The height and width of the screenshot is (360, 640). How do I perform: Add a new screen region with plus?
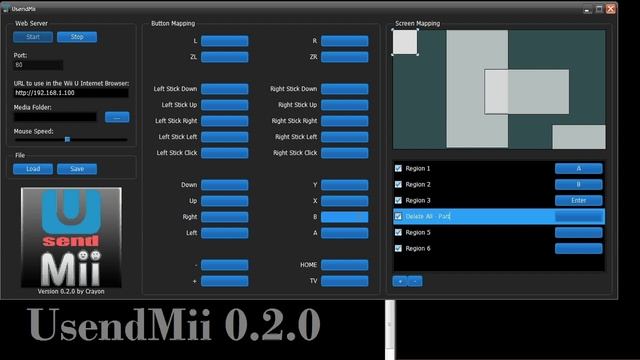tap(400, 281)
